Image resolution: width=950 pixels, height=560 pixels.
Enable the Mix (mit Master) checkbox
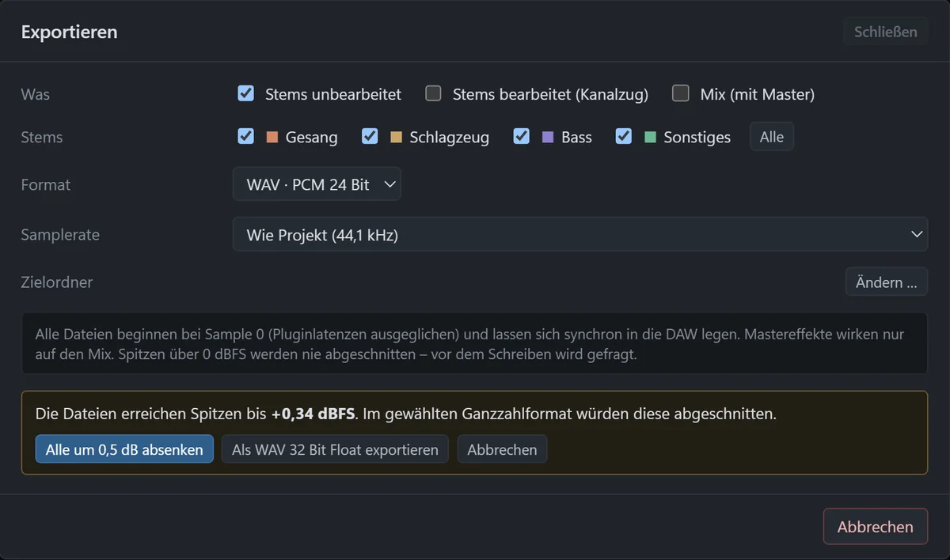click(681, 93)
